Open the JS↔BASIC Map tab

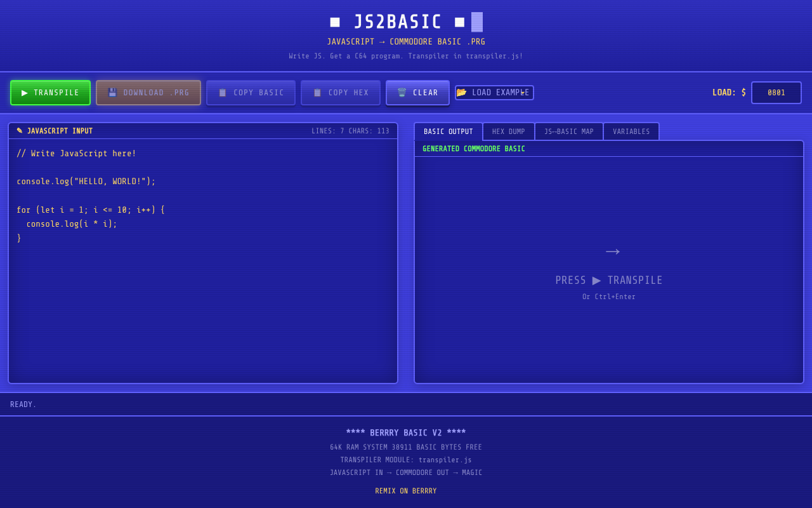[x=569, y=131]
